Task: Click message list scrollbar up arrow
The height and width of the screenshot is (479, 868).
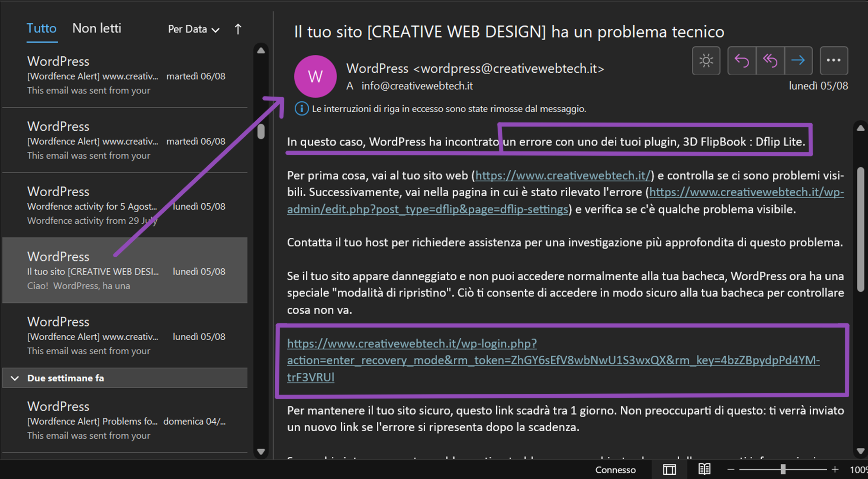Action: click(x=261, y=51)
